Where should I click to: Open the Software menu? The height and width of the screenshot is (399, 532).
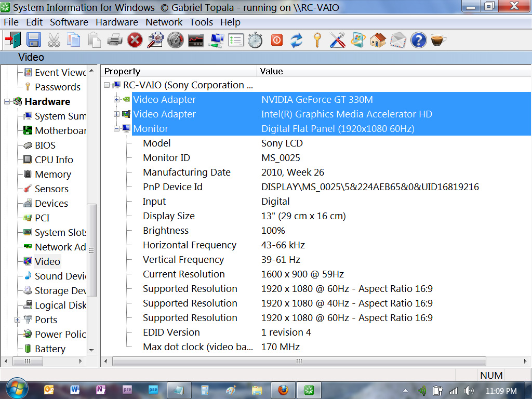[69, 22]
